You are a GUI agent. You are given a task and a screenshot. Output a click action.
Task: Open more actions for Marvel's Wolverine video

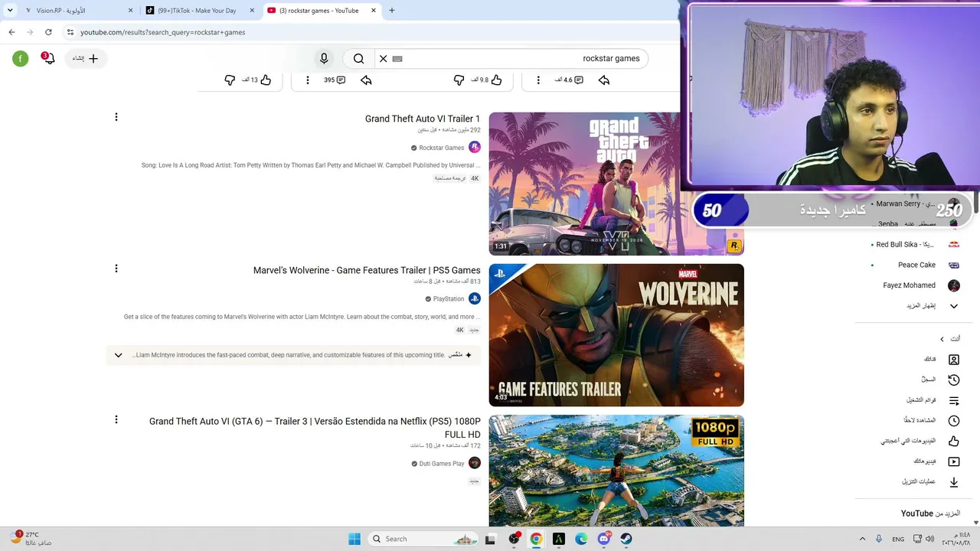[x=116, y=269]
